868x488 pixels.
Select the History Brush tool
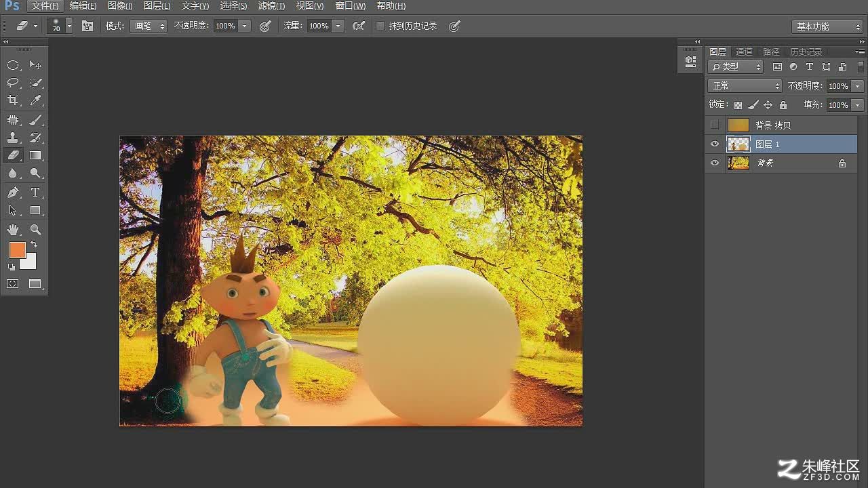36,138
